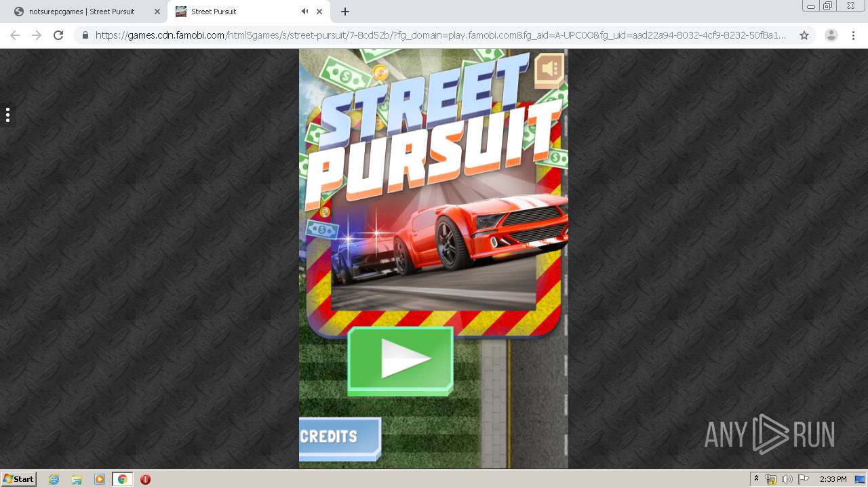Open Windows Media Player from taskbar

click(x=100, y=479)
